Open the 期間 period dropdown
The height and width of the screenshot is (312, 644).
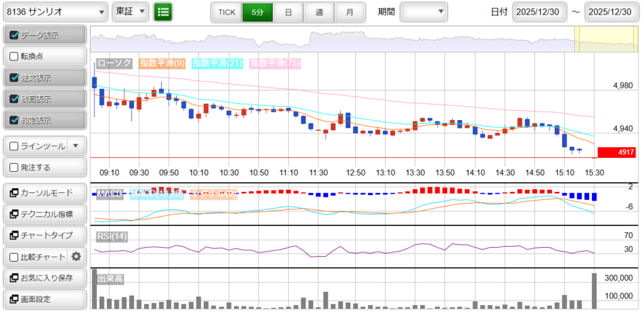coord(423,12)
